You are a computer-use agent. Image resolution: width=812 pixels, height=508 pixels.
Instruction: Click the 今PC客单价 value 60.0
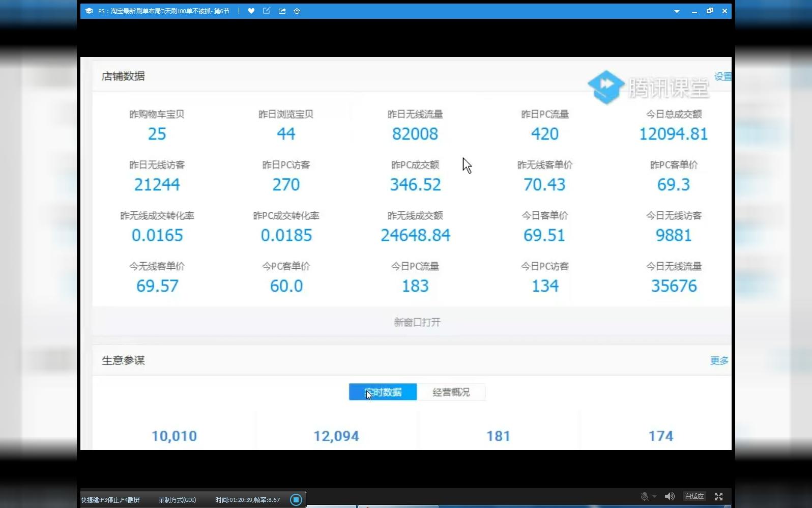tap(286, 286)
